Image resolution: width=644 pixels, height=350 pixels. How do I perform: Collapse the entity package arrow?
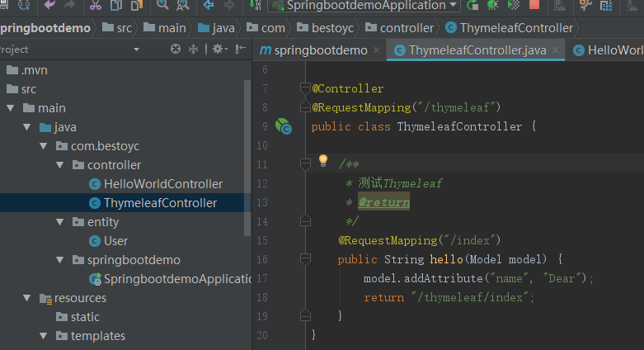click(60, 222)
